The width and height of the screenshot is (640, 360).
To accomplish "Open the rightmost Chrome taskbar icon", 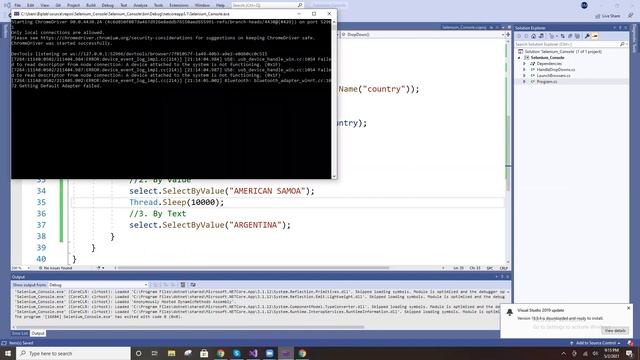I will pos(302,353).
